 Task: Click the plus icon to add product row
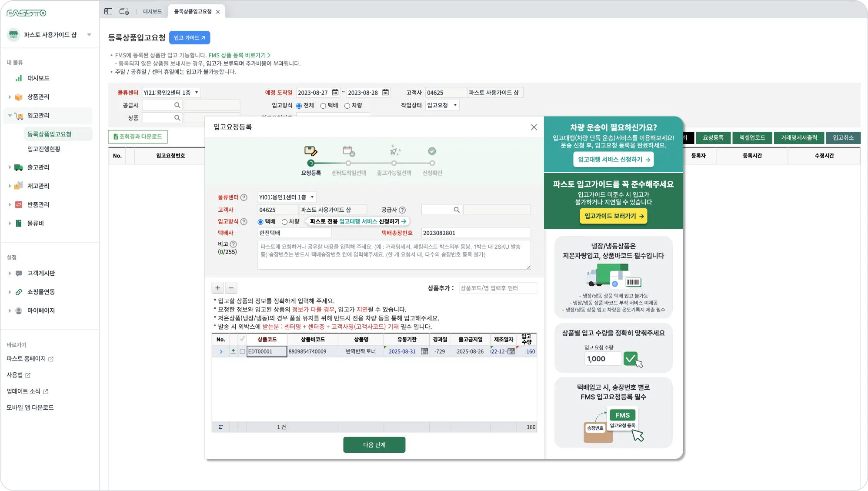(x=218, y=287)
